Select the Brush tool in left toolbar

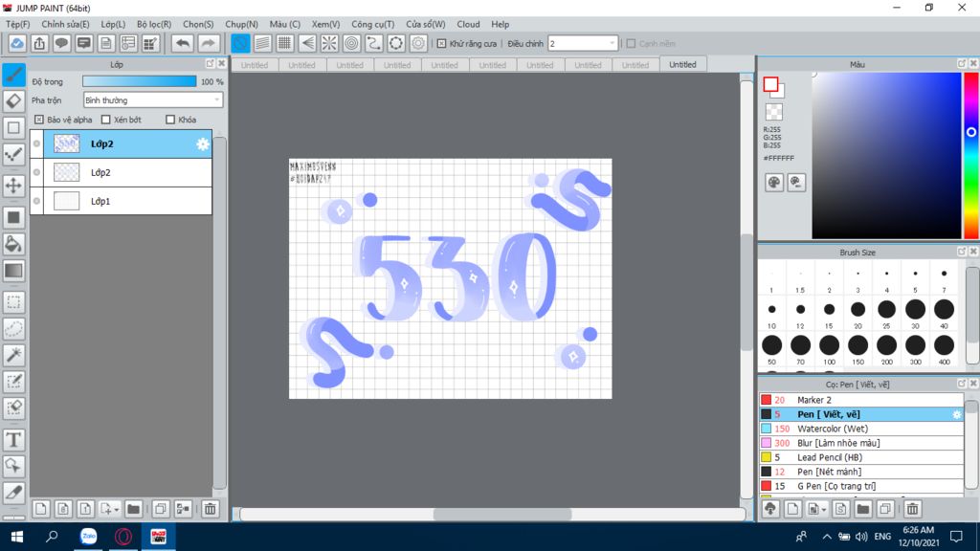[13, 75]
